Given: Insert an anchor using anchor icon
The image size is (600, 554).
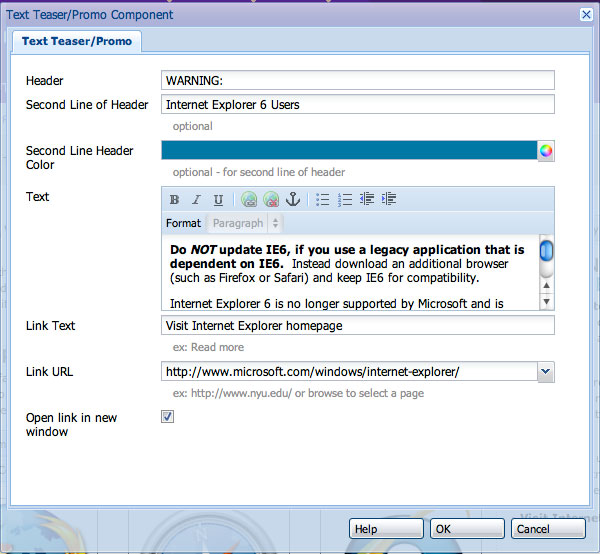Looking at the screenshot, I should 293,200.
